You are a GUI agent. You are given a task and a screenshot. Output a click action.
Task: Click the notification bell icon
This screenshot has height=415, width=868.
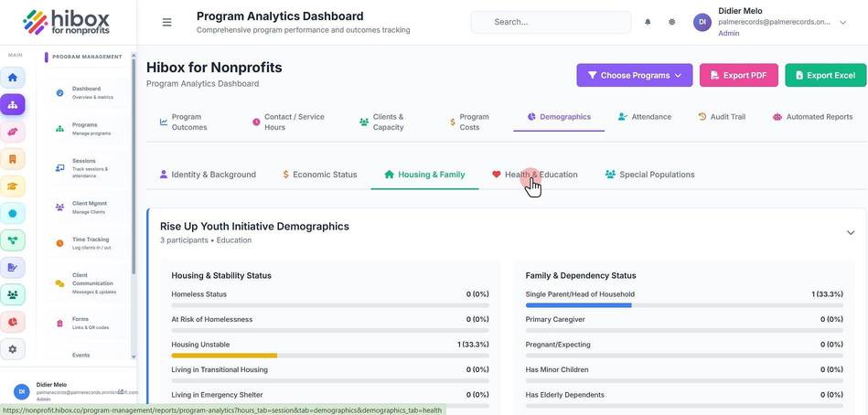tap(648, 22)
